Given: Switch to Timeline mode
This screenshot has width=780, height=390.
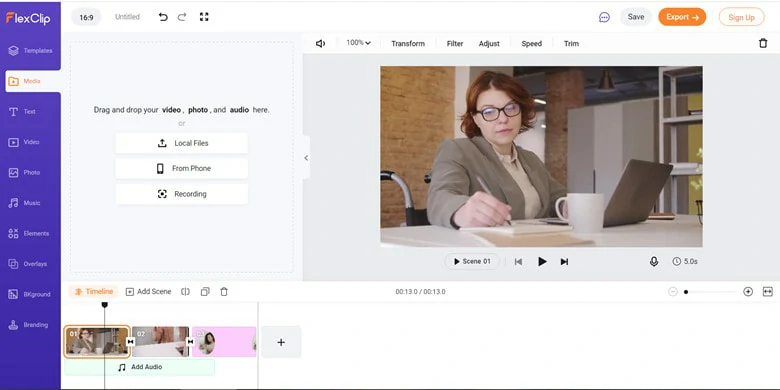Looking at the screenshot, I should pyautogui.click(x=94, y=292).
